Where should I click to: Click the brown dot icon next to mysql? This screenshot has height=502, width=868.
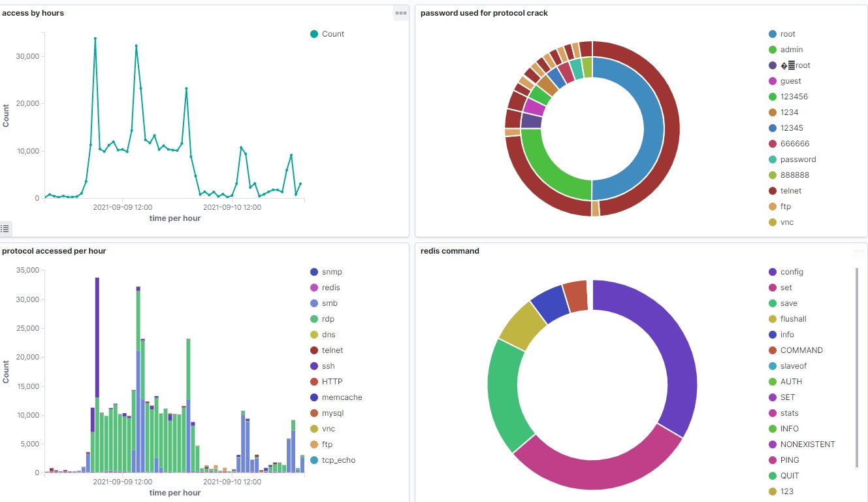(x=314, y=412)
